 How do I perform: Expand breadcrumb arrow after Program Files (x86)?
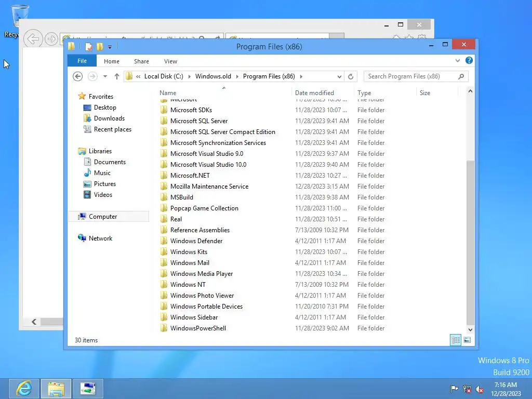301,77
